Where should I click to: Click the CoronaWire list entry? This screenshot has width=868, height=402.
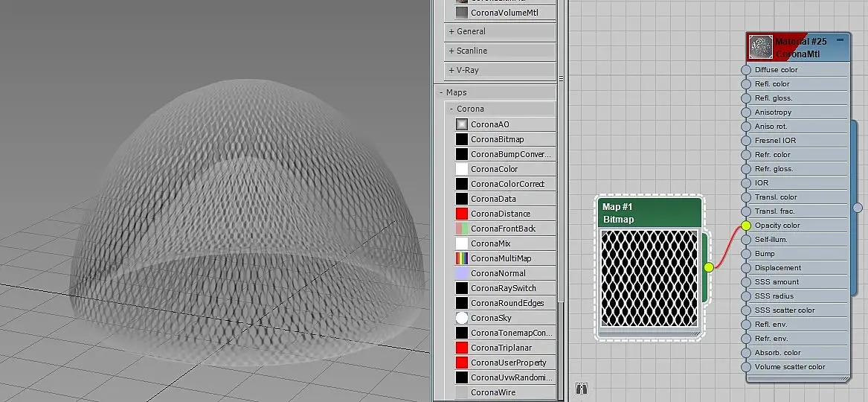505,392
